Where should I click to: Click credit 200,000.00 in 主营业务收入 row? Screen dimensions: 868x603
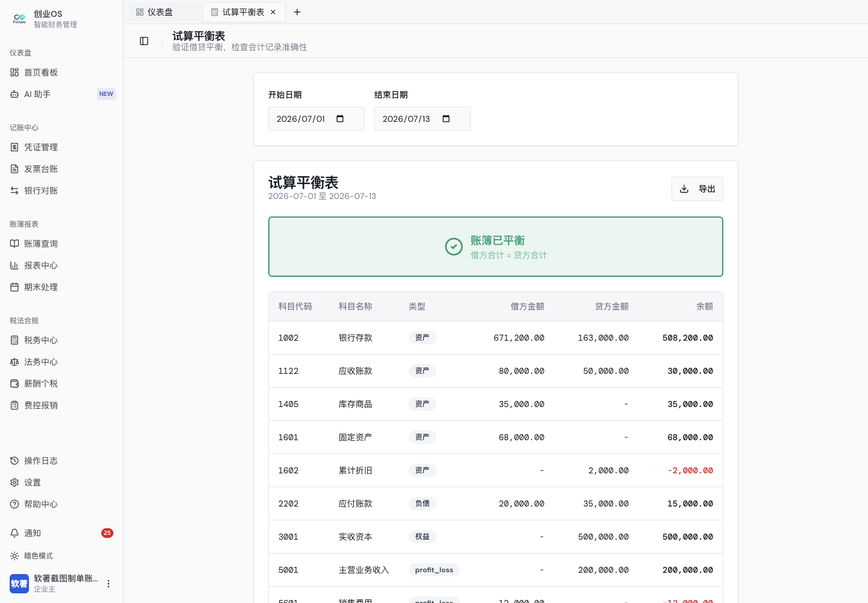tap(603, 570)
